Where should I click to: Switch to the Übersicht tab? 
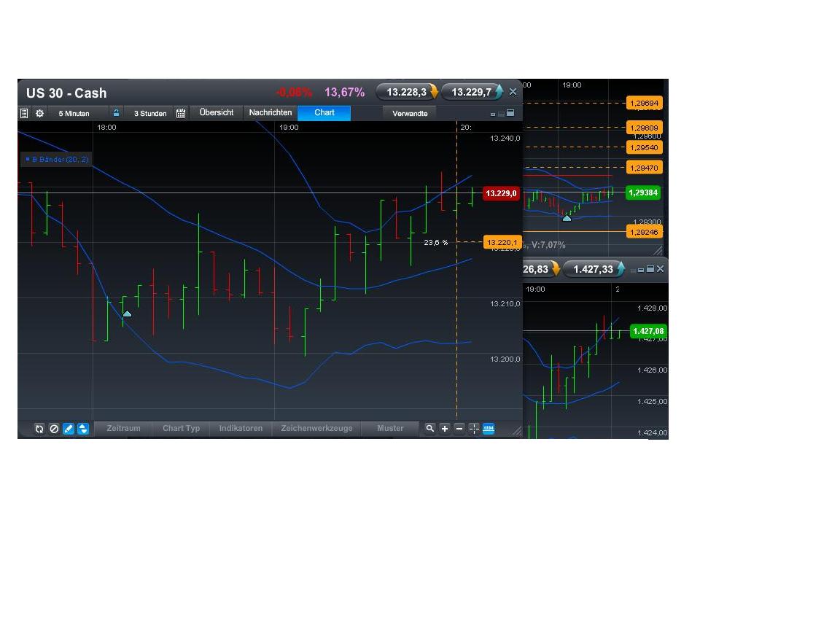pyautogui.click(x=217, y=112)
